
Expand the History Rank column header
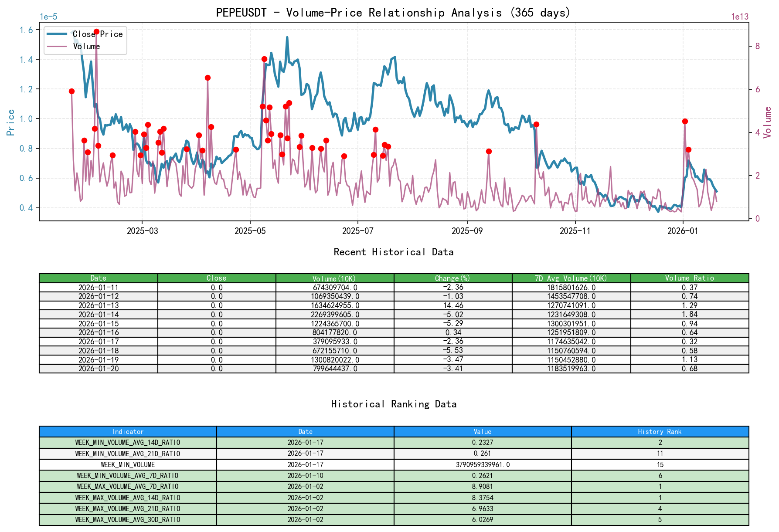pyautogui.click(x=659, y=431)
